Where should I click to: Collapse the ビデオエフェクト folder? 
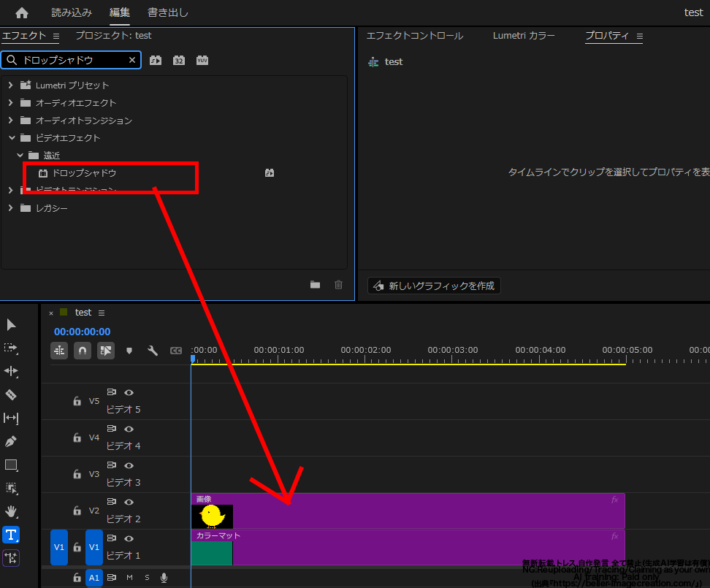[12, 137]
